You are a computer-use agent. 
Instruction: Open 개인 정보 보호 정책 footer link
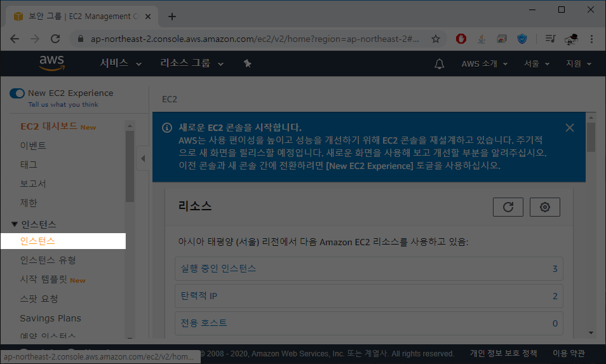pyautogui.click(x=504, y=353)
